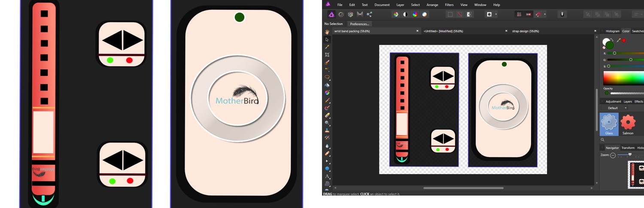This screenshot has width=644, height=208.
Task: Open the Filters menu
Action: [449, 5]
